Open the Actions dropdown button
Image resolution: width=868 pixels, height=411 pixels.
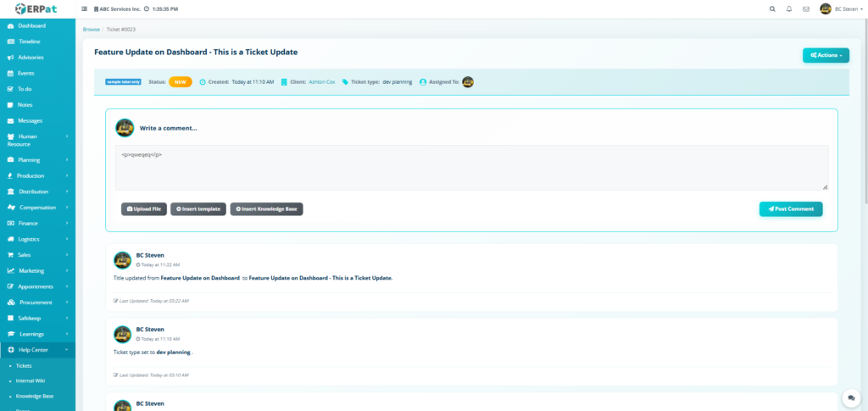[x=826, y=55]
